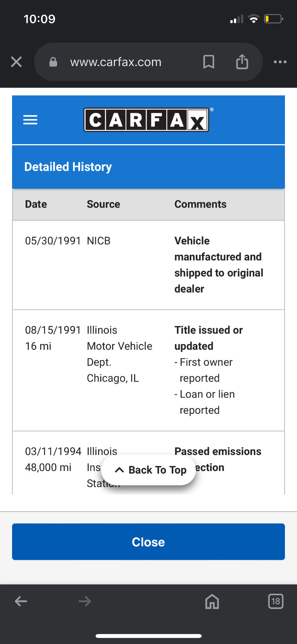Select the Source column header
This screenshot has height=644, width=297.
(x=103, y=204)
